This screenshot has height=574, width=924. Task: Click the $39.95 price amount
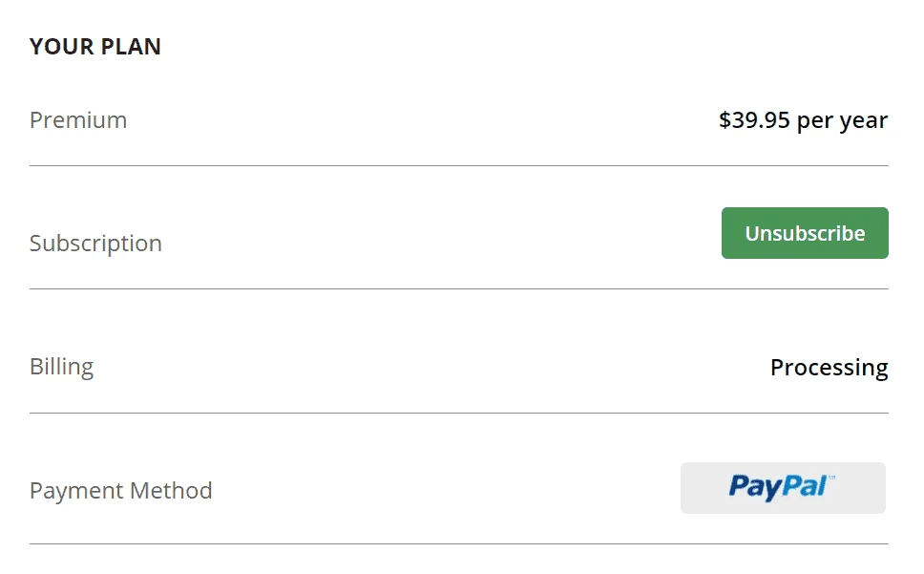[x=754, y=120]
